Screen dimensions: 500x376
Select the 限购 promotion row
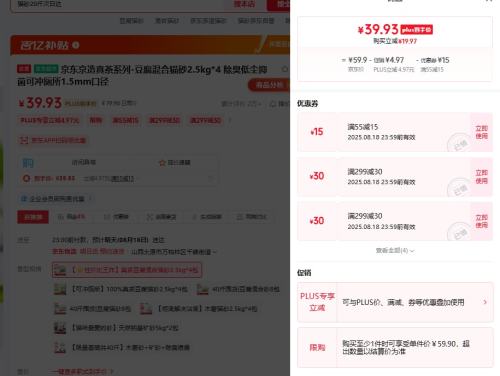(395, 348)
